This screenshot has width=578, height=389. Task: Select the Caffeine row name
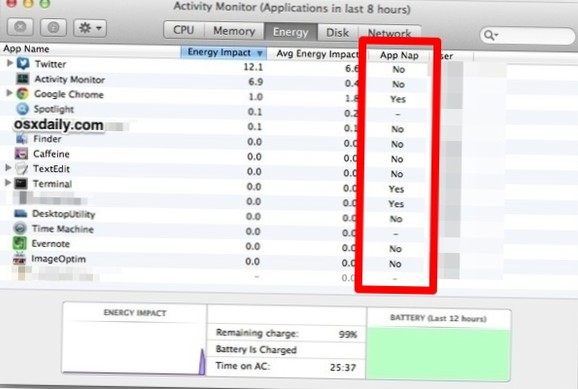51,154
